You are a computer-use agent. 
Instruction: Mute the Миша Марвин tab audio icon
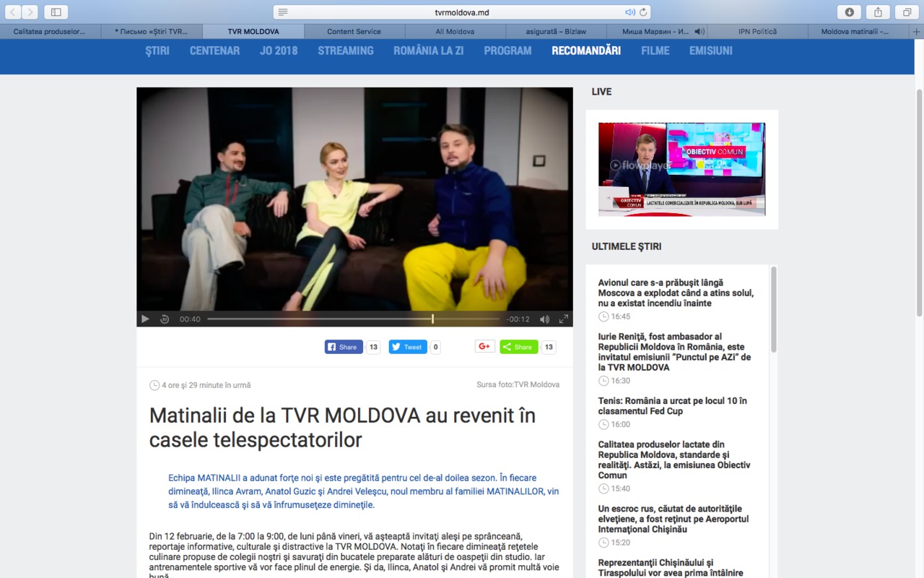pos(699,32)
